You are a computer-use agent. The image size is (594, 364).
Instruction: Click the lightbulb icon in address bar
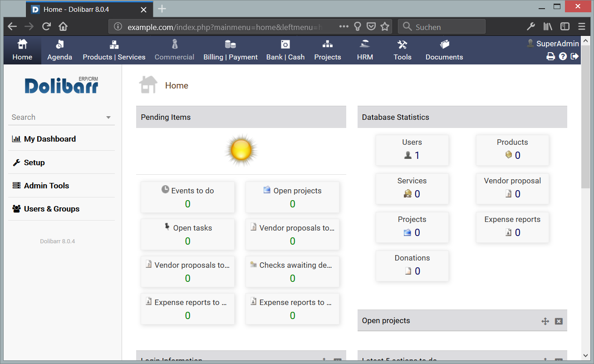[x=358, y=26]
